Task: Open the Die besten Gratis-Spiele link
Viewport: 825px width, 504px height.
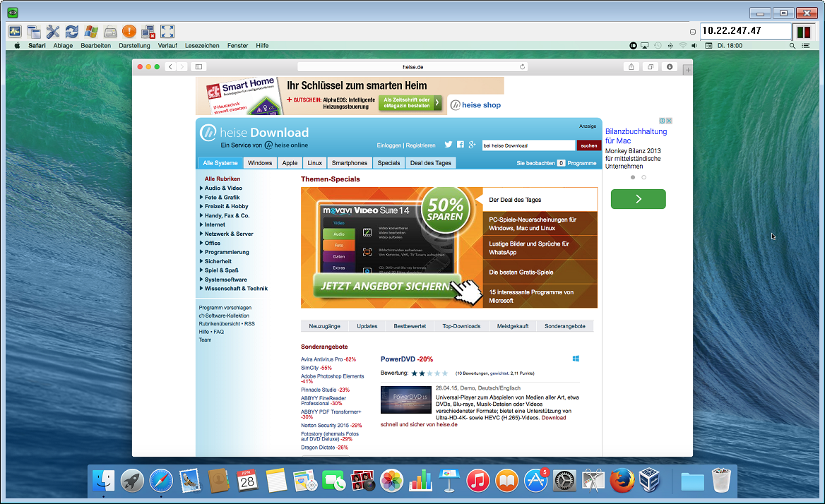Action: (521, 272)
